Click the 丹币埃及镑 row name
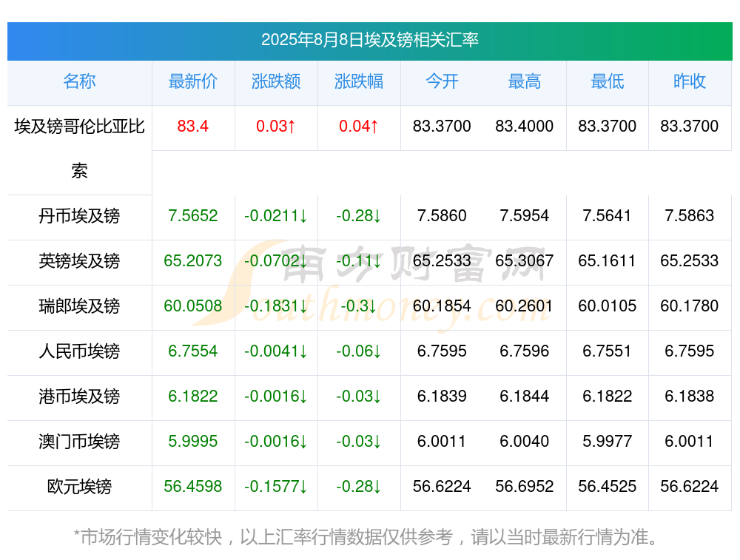This screenshot has width=740, height=560. tap(79, 216)
